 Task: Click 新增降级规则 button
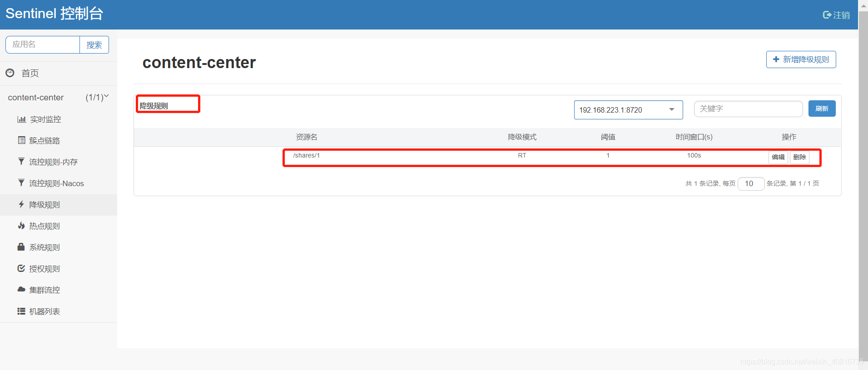click(801, 59)
